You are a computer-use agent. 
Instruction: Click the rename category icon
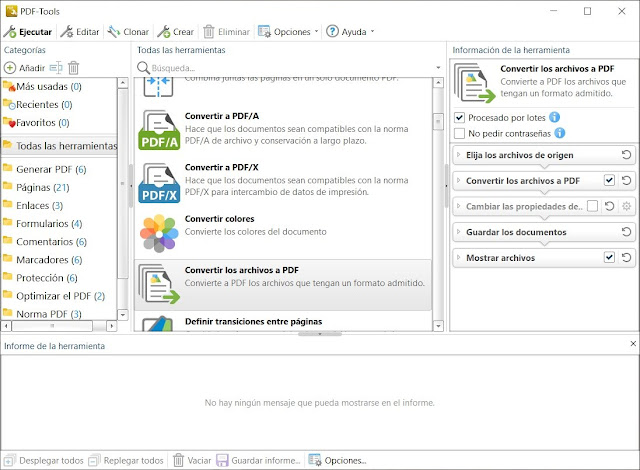[56, 68]
